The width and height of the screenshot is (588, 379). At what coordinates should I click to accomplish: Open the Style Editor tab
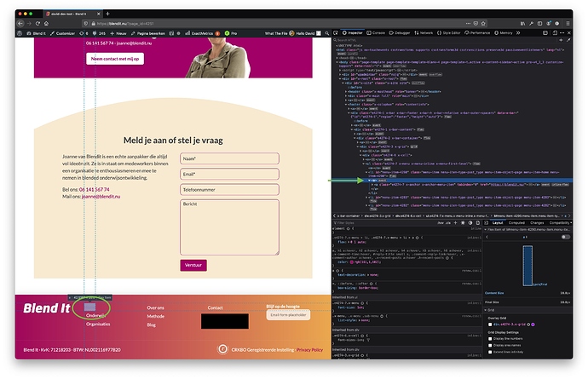point(448,33)
